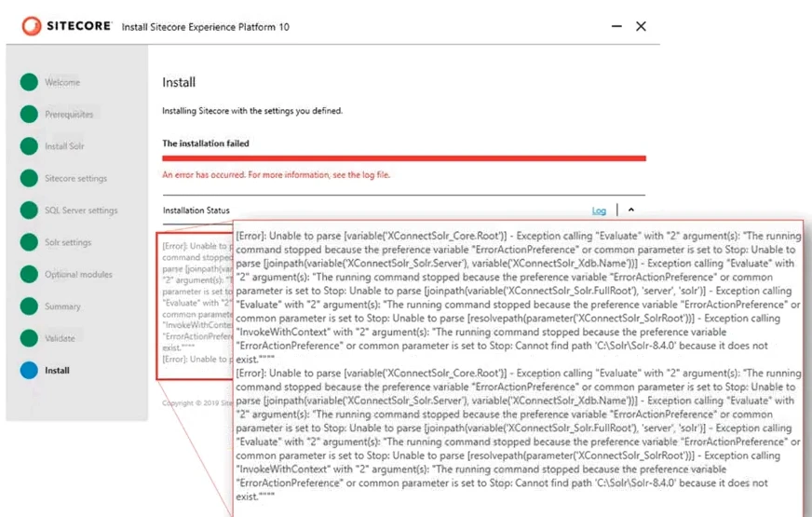Select the Install step label in sidebar
This screenshot has width=812, height=517.
57,371
